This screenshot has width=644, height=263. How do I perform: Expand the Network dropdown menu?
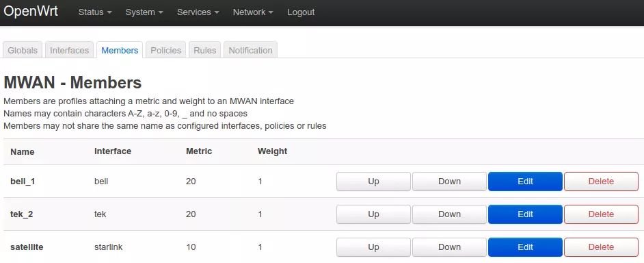coord(253,12)
